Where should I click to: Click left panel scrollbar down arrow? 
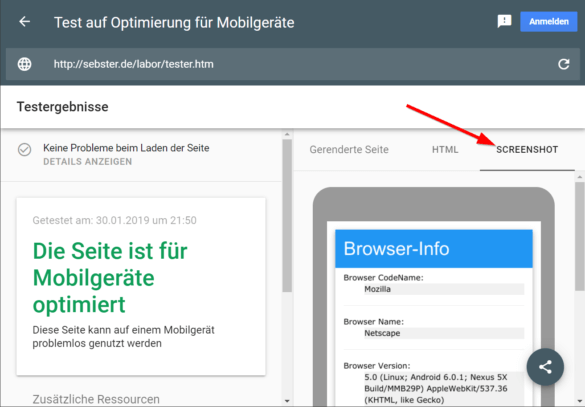click(287, 401)
